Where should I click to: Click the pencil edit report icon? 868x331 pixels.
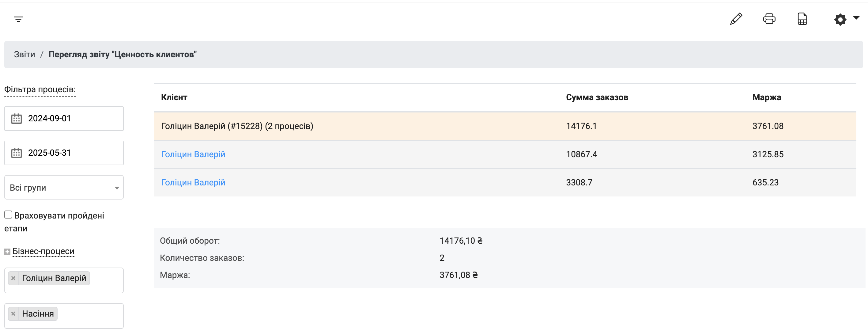tap(736, 19)
